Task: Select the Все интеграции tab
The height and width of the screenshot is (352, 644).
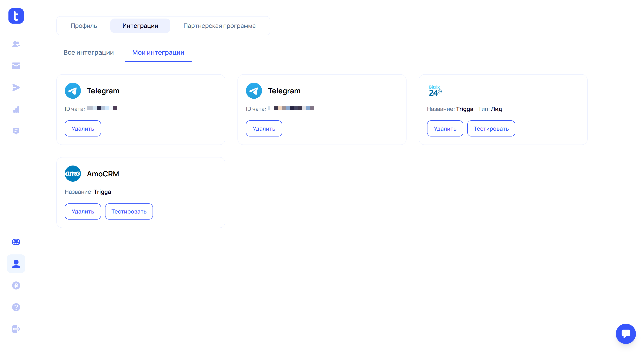Action: (89, 53)
